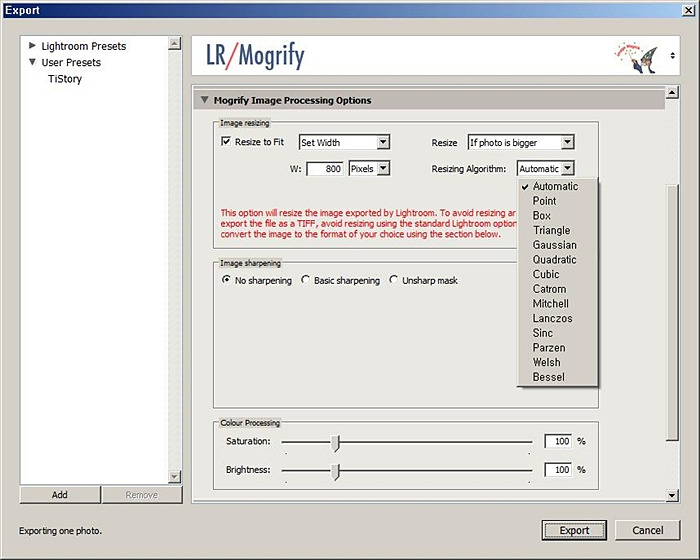The image size is (700, 560).
Task: Click the Saturation slider handle
Action: point(335,443)
